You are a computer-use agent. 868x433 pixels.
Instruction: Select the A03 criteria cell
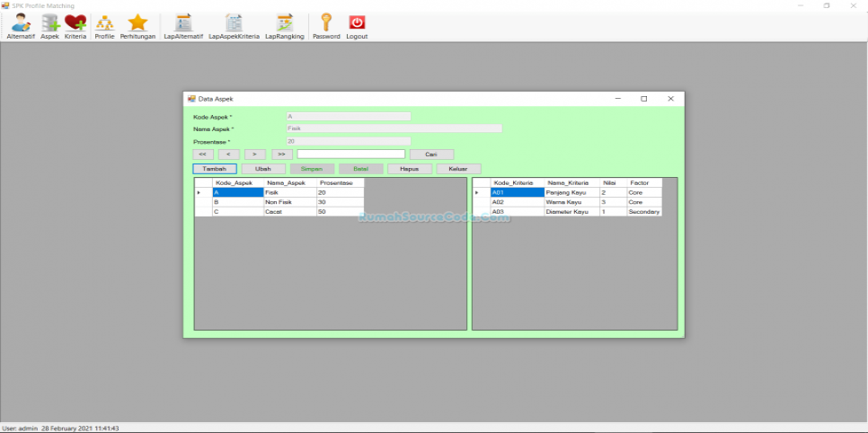click(x=518, y=211)
